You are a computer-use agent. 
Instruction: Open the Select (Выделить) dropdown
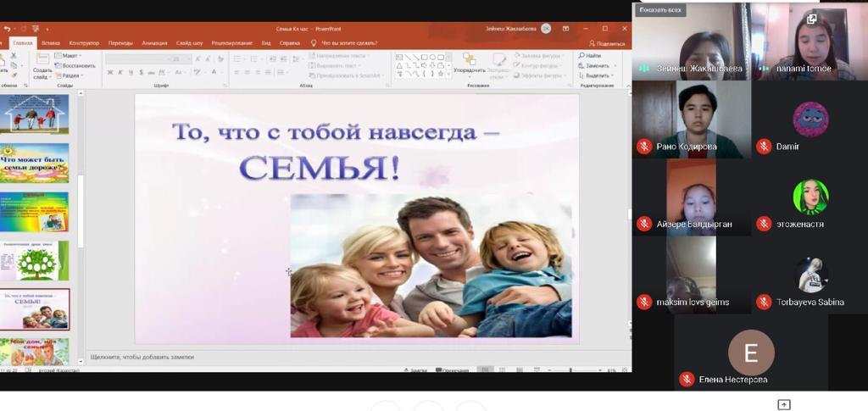pos(597,75)
